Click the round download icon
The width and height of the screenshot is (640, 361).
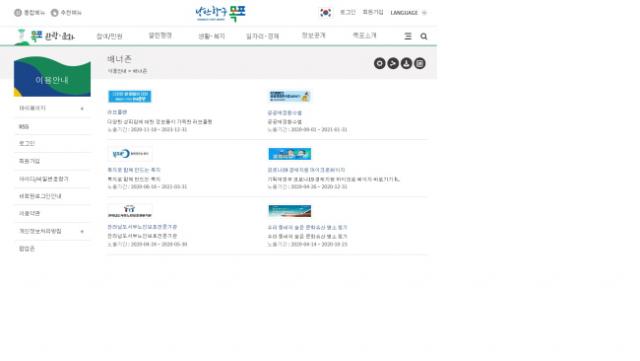point(407,63)
